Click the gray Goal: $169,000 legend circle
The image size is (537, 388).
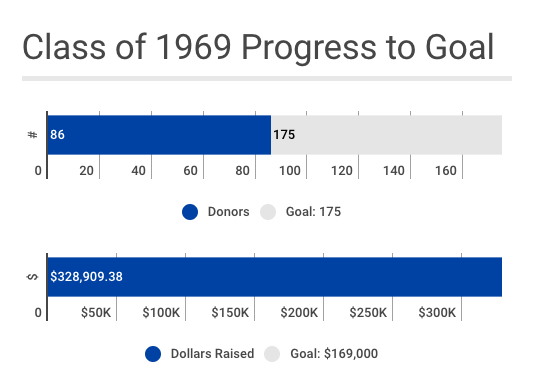coord(272,354)
